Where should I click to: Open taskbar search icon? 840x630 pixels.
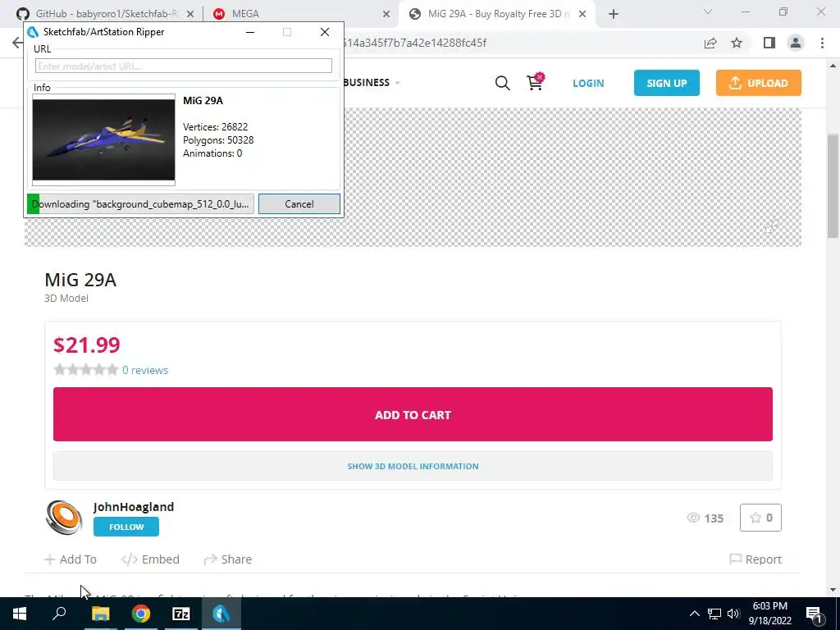click(59, 614)
